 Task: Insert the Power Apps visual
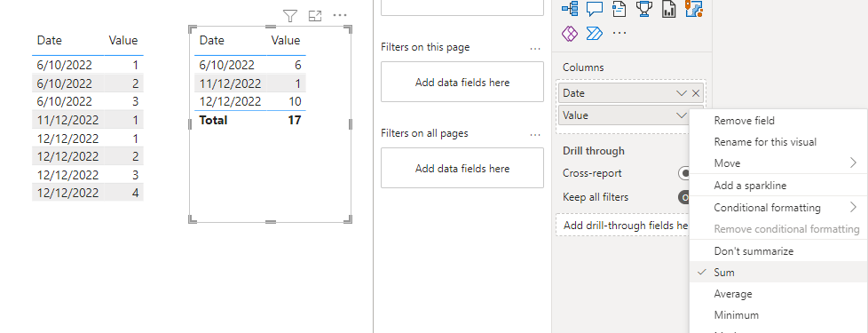pos(570,34)
